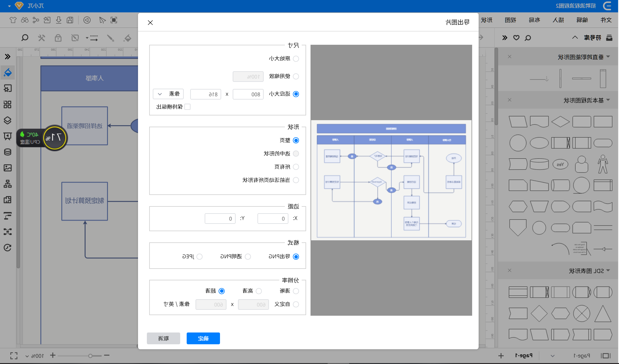Open the 插入 menu
619x364 pixels.
[x=558, y=20]
